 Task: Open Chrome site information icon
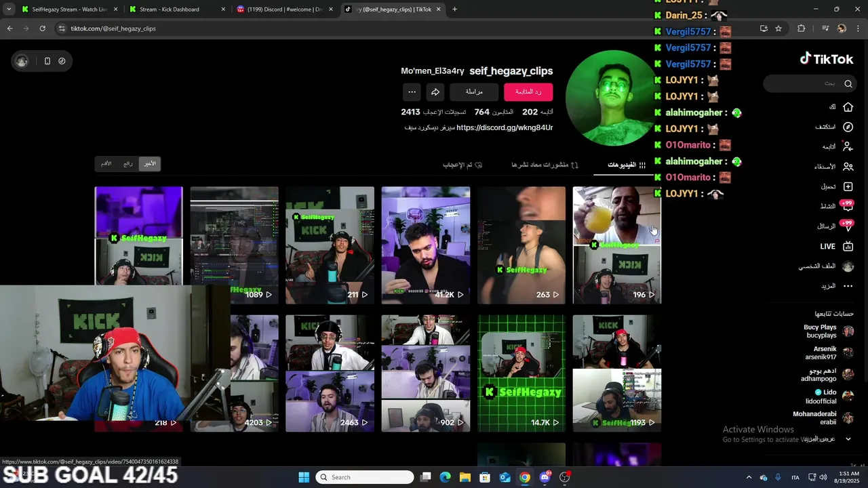[x=62, y=28]
